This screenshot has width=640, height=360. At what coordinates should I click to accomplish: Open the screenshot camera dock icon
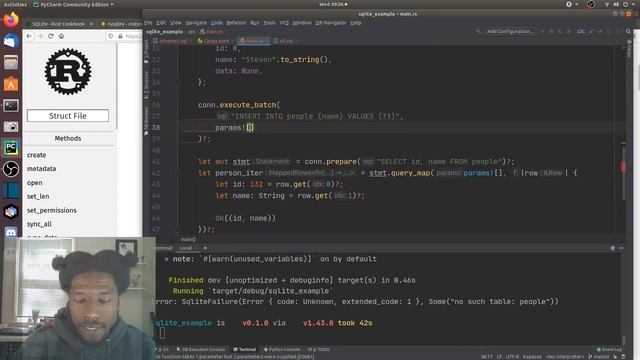(x=11, y=127)
